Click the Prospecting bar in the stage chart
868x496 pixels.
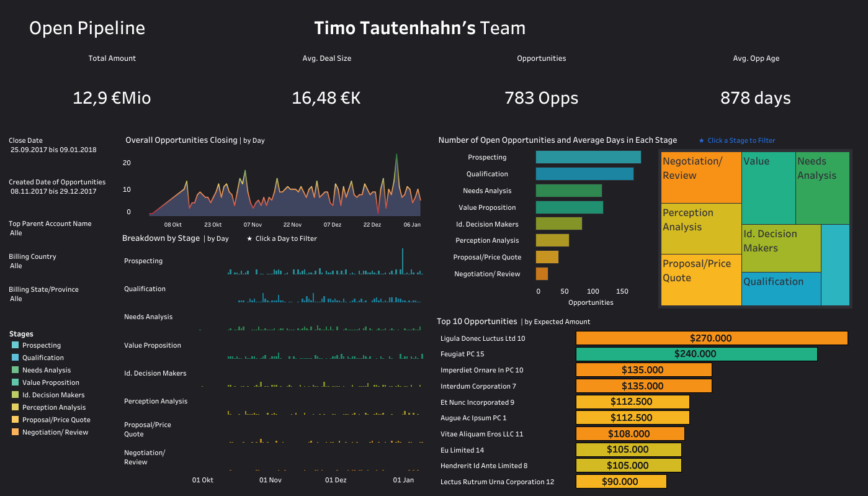coord(588,157)
